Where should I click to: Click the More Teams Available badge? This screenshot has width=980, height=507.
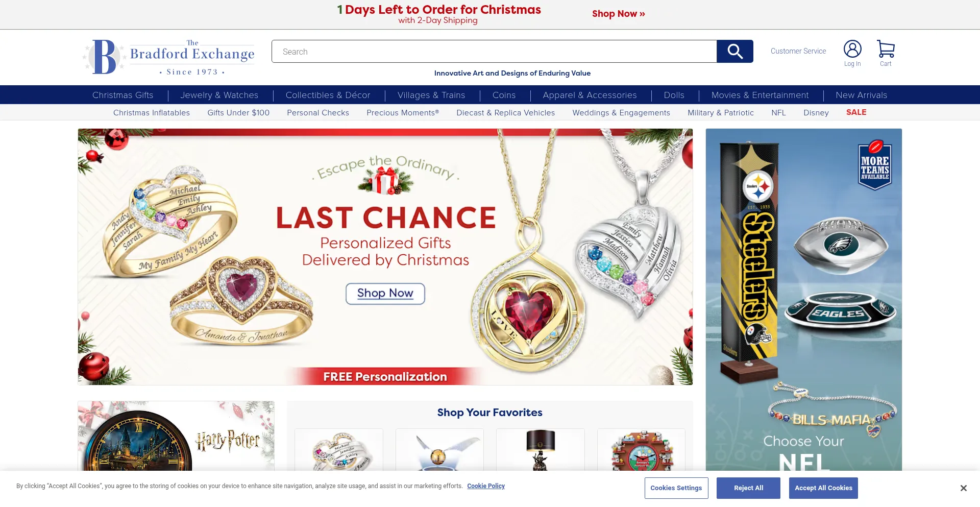(x=875, y=165)
